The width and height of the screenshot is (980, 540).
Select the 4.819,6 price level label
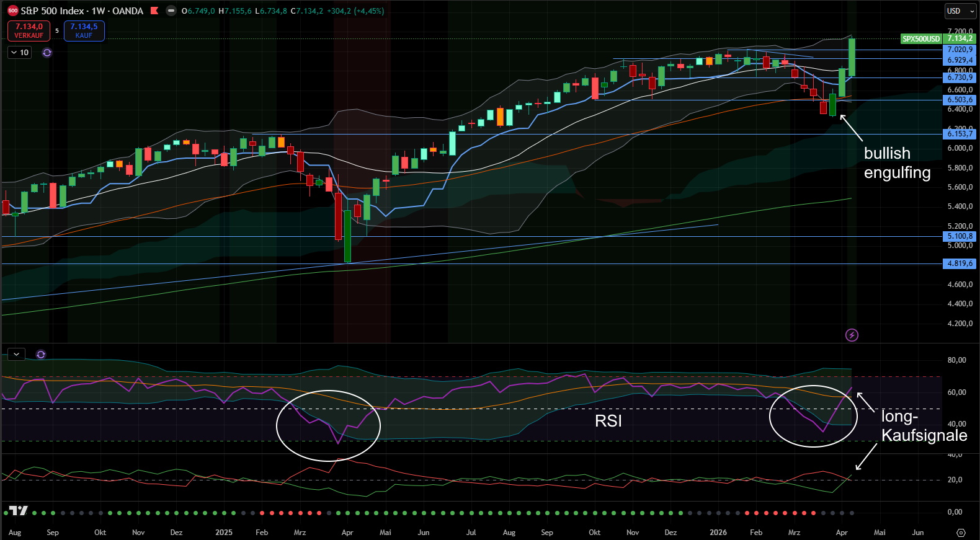pyautogui.click(x=960, y=263)
